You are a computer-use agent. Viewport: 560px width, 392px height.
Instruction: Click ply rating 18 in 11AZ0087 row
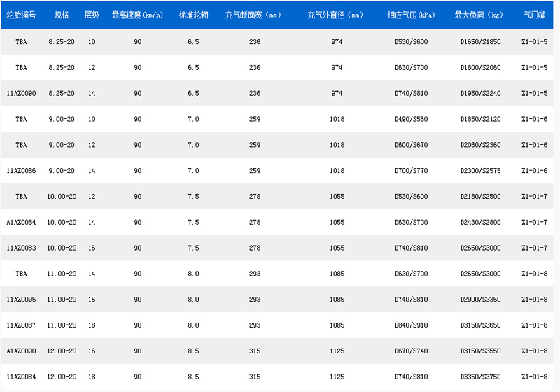click(x=92, y=325)
